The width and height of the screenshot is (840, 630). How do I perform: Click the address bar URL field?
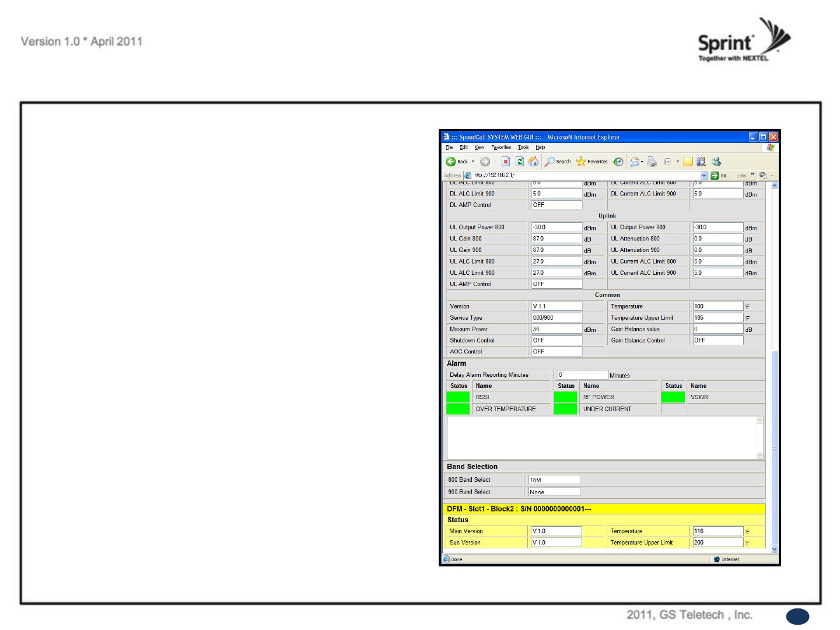pos(586,176)
